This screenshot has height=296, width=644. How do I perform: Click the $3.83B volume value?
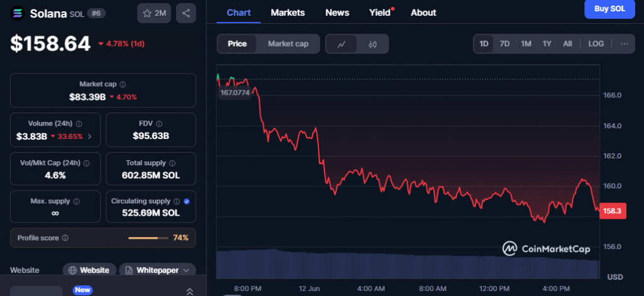coord(31,137)
